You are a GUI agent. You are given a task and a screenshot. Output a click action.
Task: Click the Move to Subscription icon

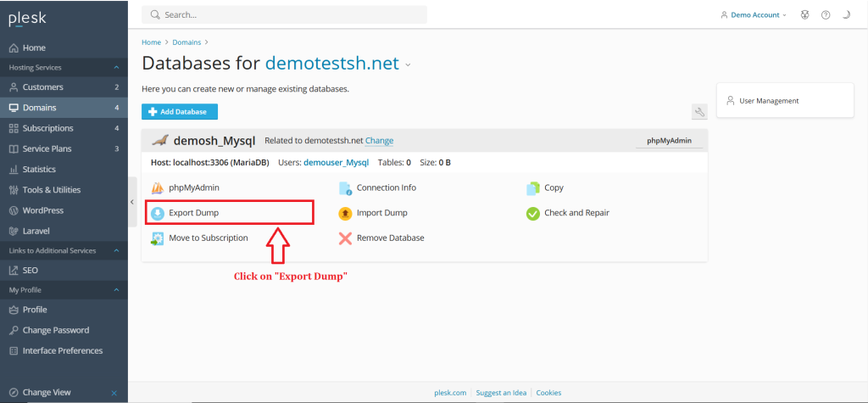(x=157, y=238)
